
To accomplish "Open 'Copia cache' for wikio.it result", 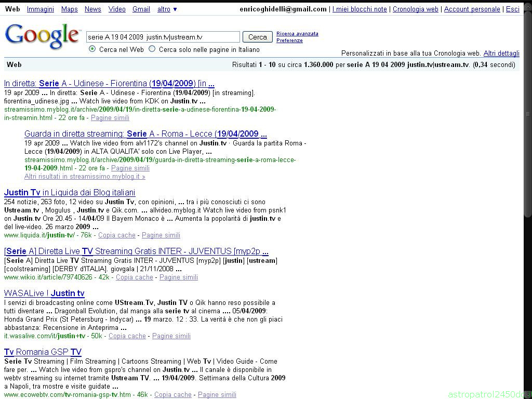I will coord(135,277).
